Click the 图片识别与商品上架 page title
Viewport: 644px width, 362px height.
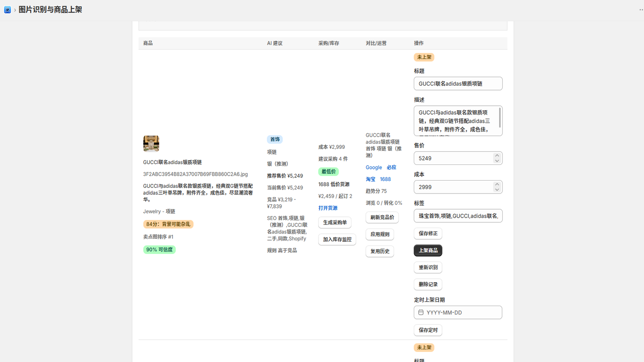50,10
